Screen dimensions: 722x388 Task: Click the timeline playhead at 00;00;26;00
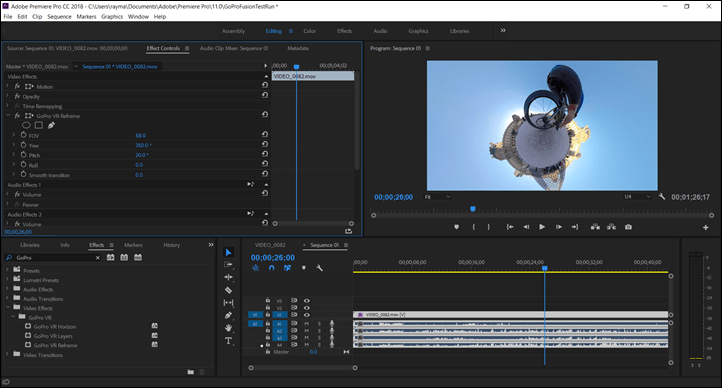[544, 268]
